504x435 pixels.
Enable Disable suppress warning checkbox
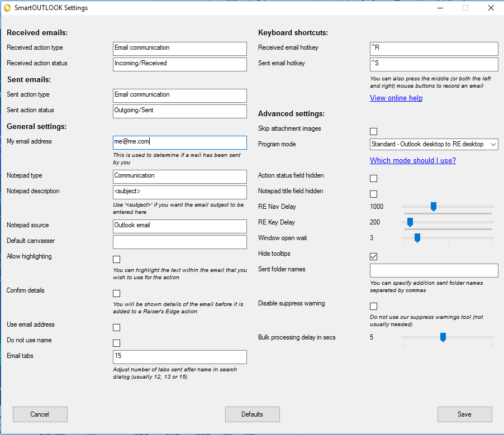373,306
